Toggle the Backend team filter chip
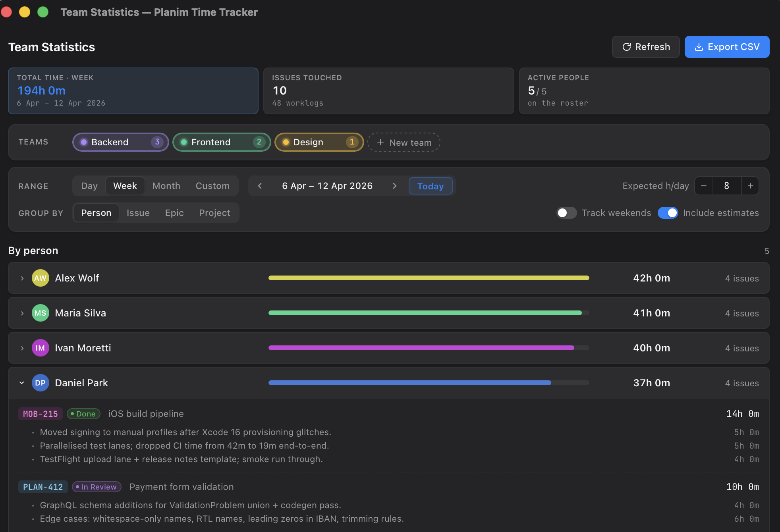The width and height of the screenshot is (780, 532). tap(120, 142)
